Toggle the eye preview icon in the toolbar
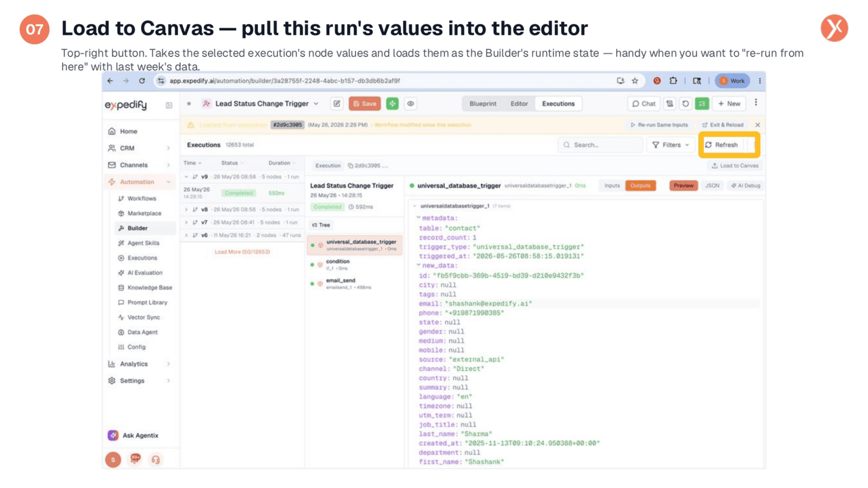The height and width of the screenshot is (488, 868). coord(411,104)
